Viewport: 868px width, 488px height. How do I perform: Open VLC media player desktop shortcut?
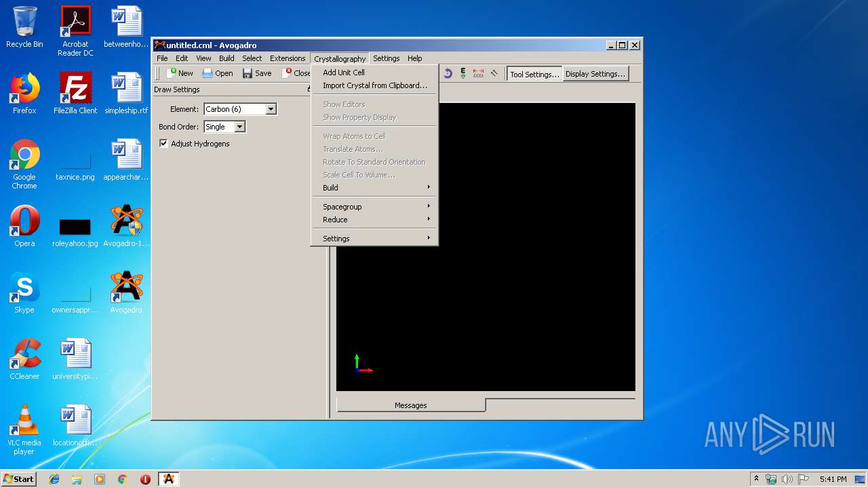tap(24, 429)
